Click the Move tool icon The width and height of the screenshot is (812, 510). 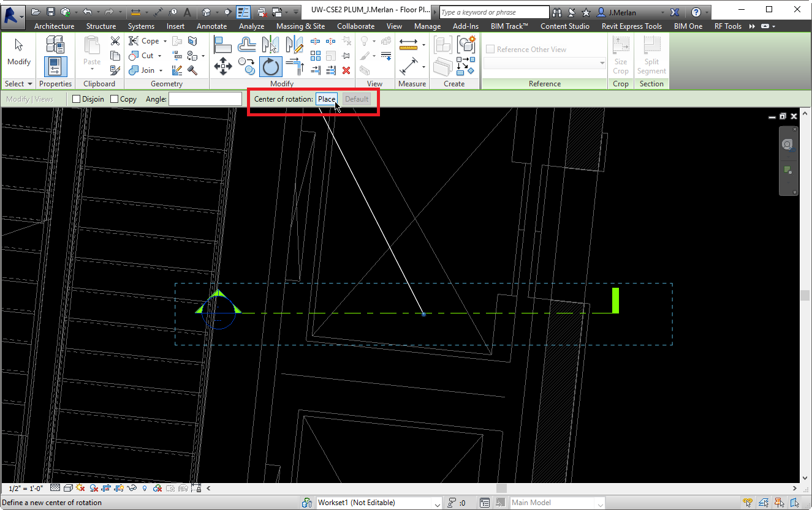tap(222, 66)
